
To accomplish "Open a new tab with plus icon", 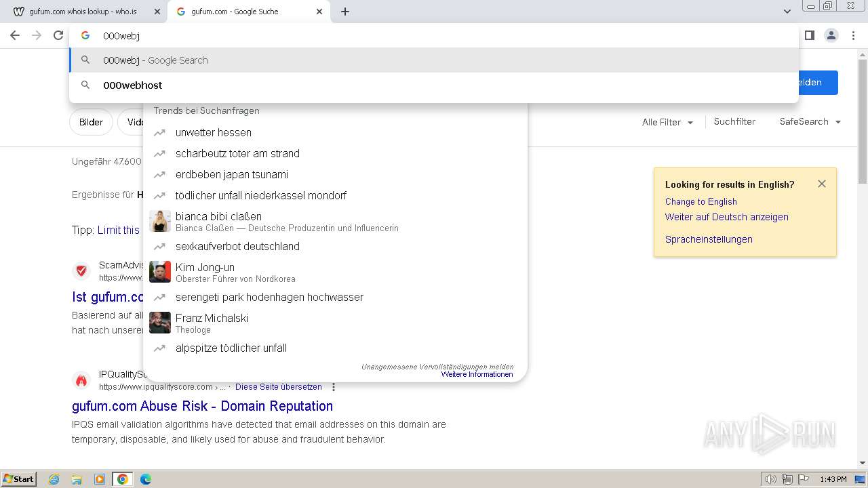I will pyautogui.click(x=345, y=12).
